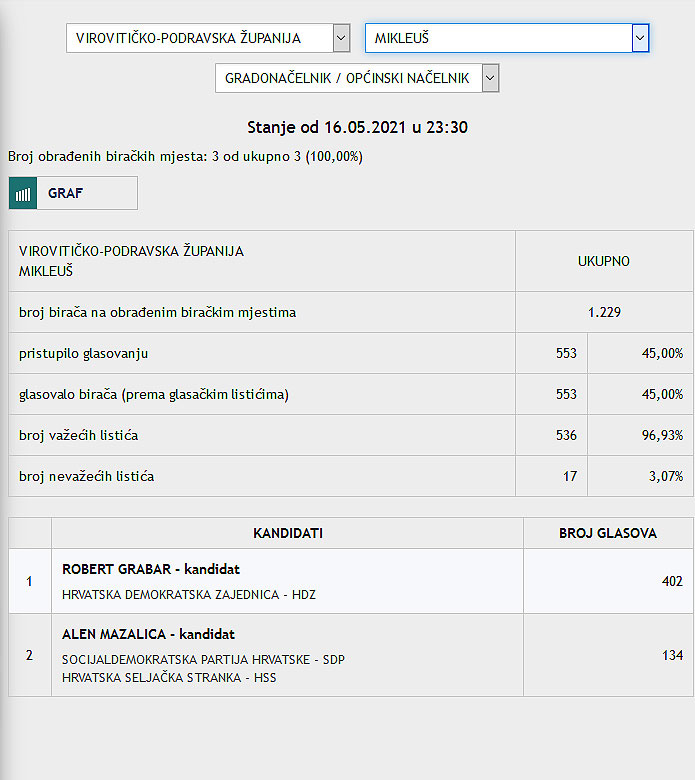Click GRADONAČELNIK / OPĆINSKI NAČELNIK selector
This screenshot has width=695, height=780.
[x=357, y=78]
